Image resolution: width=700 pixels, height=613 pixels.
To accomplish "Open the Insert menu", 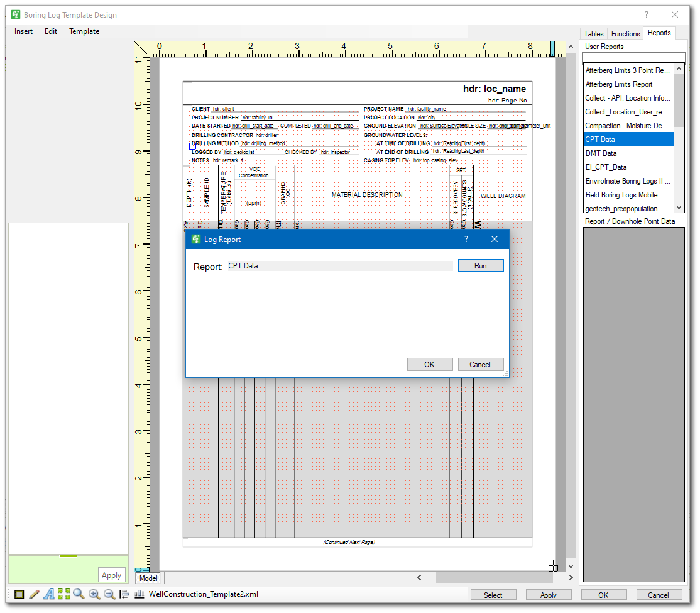I will pos(23,31).
